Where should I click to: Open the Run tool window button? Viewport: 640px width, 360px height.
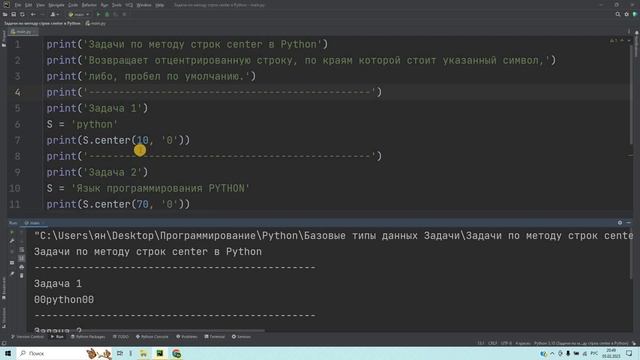(x=57, y=337)
